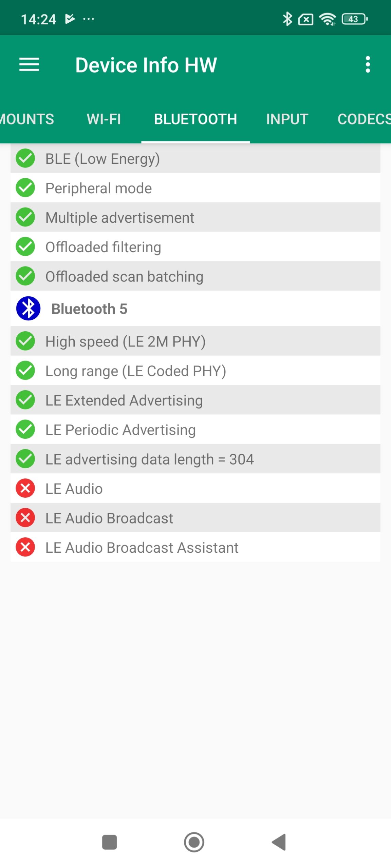This screenshot has height=868, width=391.
Task: Tap the LE Periodic Advertising entry
Action: click(195, 430)
